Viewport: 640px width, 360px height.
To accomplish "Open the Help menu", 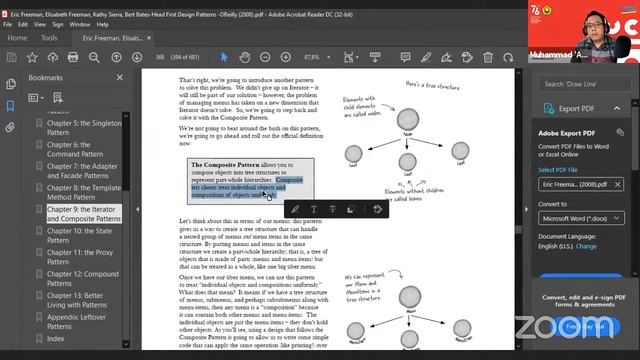I will [102, 24].
